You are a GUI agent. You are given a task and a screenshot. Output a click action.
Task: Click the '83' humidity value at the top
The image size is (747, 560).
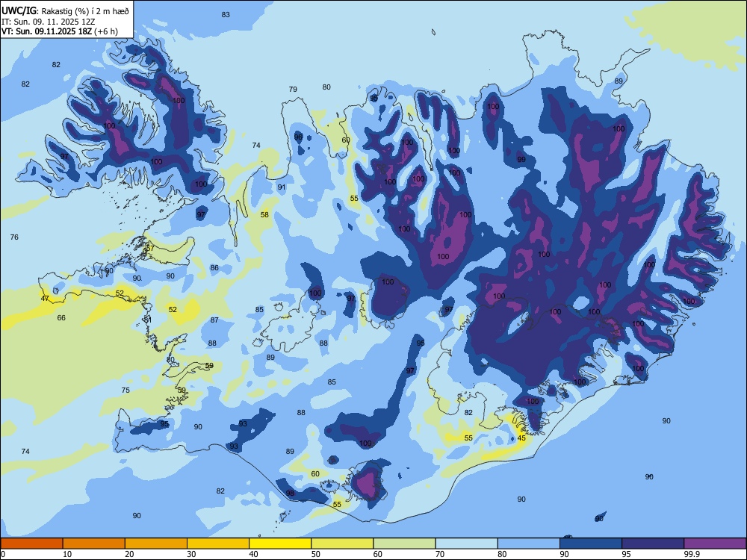(226, 15)
